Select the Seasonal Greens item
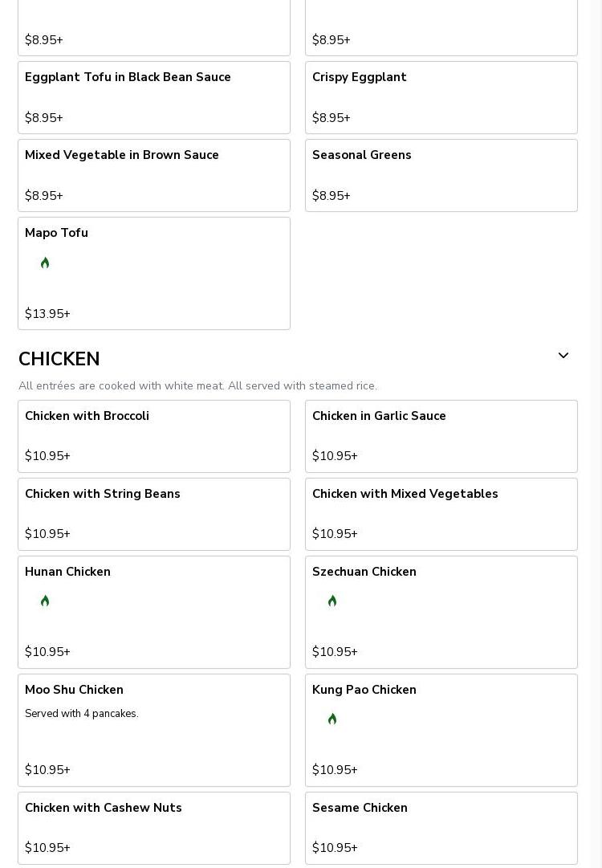This screenshot has width=602, height=868. tap(441, 175)
